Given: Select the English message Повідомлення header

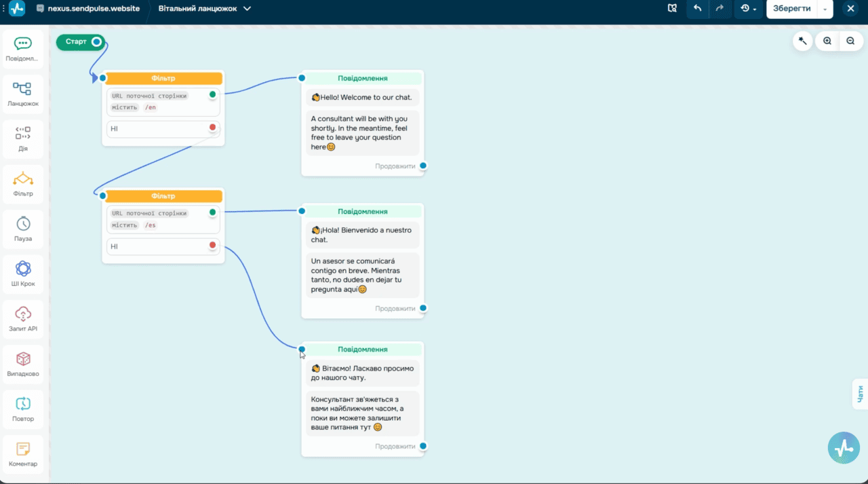Looking at the screenshot, I should click(x=363, y=78).
